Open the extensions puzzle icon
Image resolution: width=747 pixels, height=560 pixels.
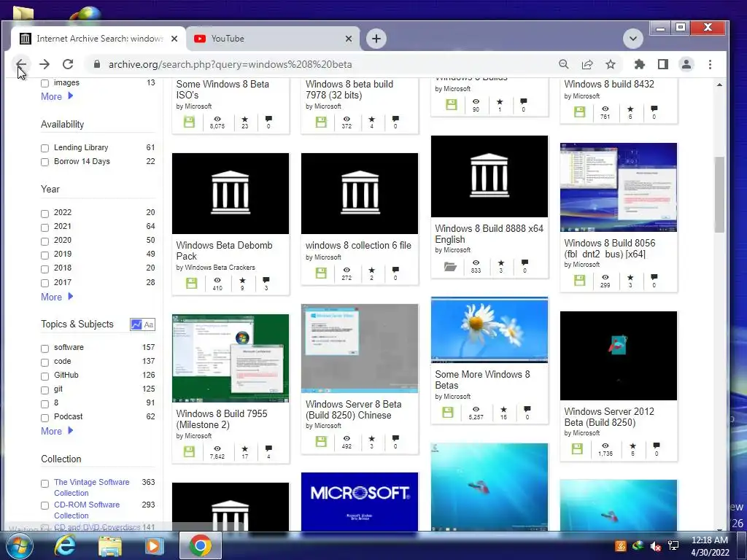point(639,64)
